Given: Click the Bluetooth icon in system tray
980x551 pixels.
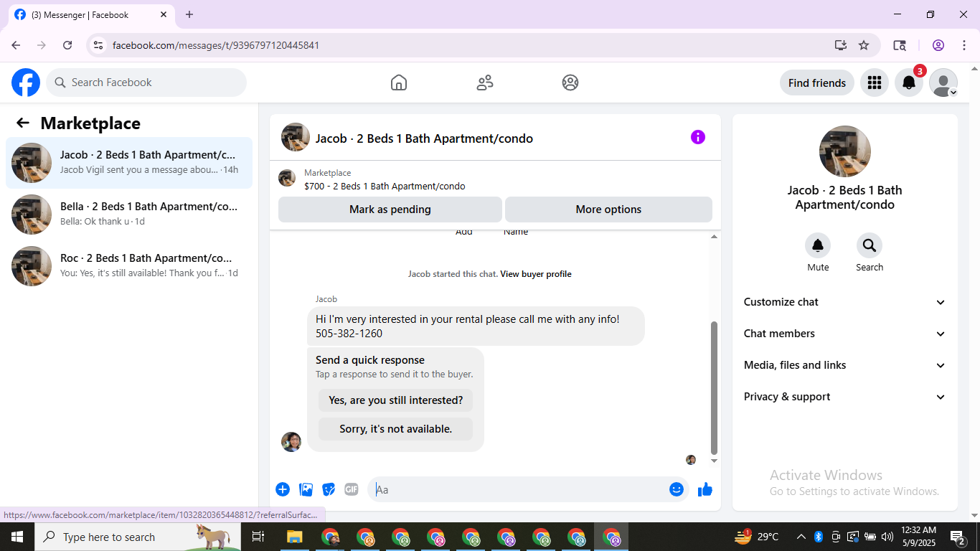Looking at the screenshot, I should [818, 537].
